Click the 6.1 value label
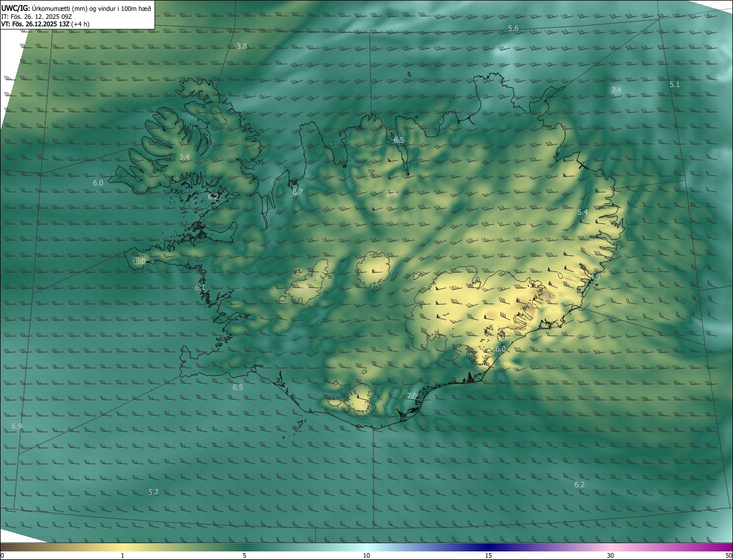This screenshot has height=560, width=733. pos(200,287)
